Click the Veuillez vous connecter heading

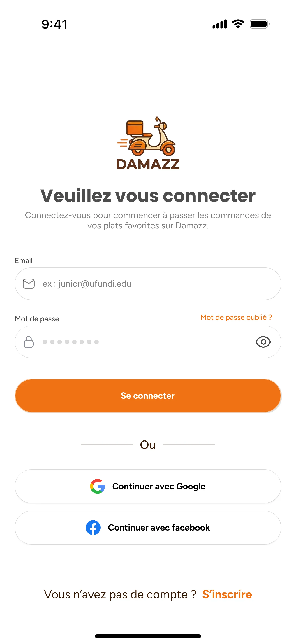coord(148,195)
